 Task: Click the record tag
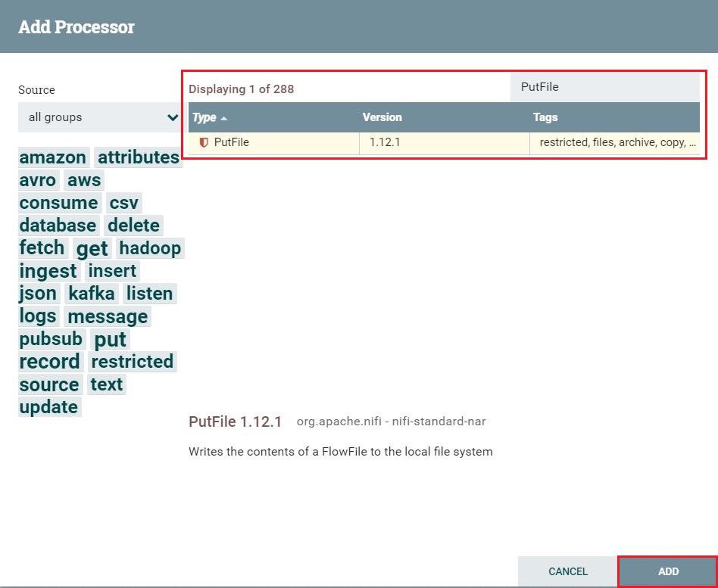tap(49, 362)
